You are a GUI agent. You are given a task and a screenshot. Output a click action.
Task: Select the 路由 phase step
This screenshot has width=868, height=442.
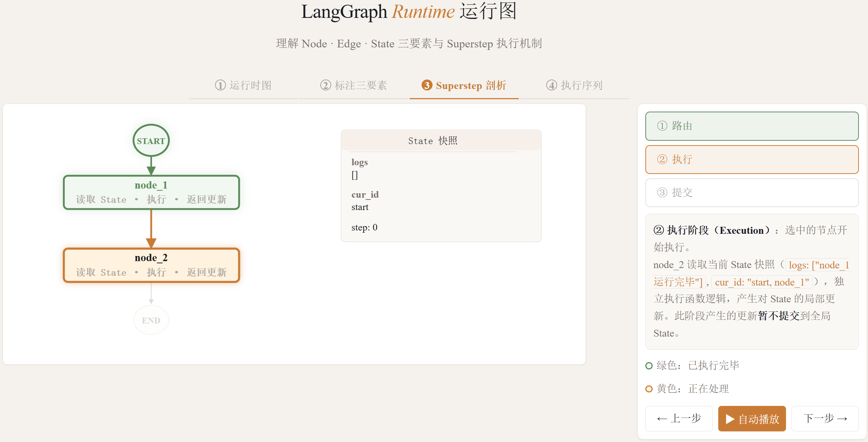[752, 126]
